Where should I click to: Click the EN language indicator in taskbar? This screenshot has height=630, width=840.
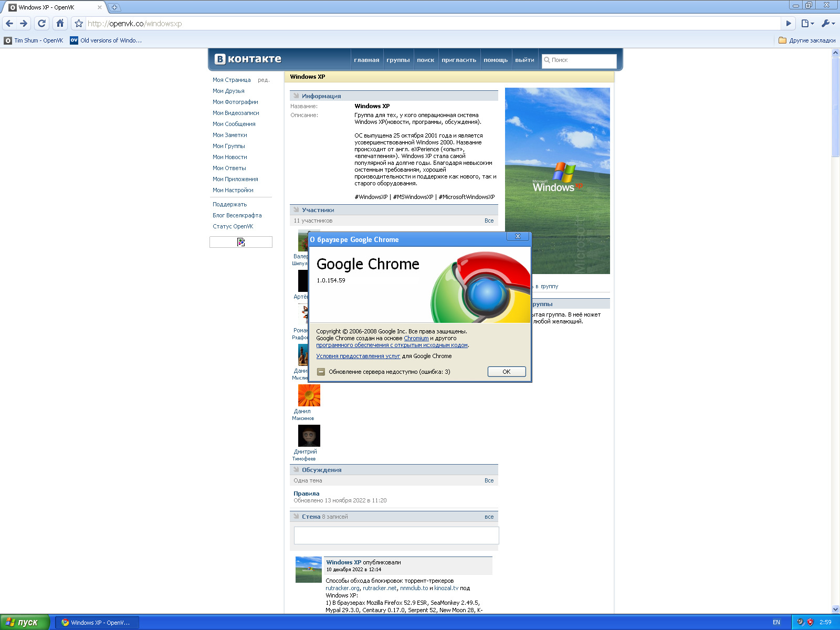click(776, 622)
